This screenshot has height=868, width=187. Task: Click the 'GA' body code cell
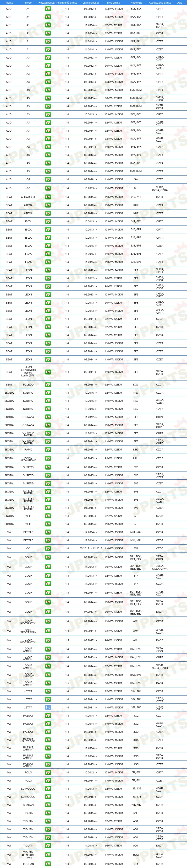136,179
